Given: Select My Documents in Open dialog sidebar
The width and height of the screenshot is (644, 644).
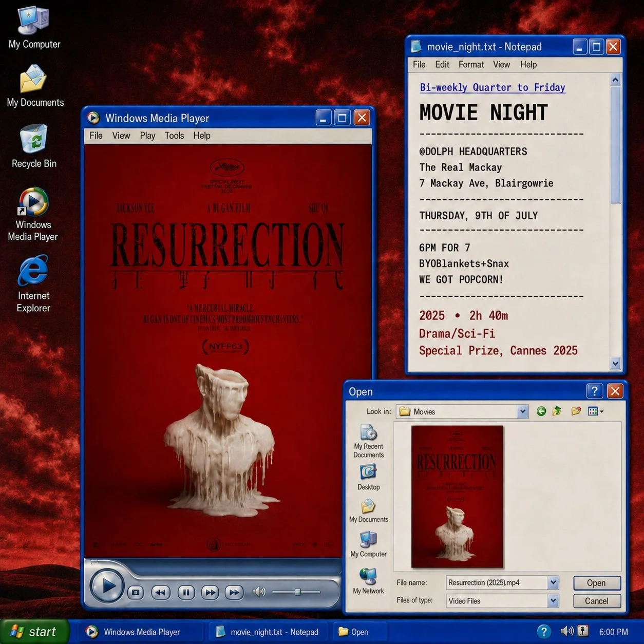Looking at the screenshot, I should [368, 511].
